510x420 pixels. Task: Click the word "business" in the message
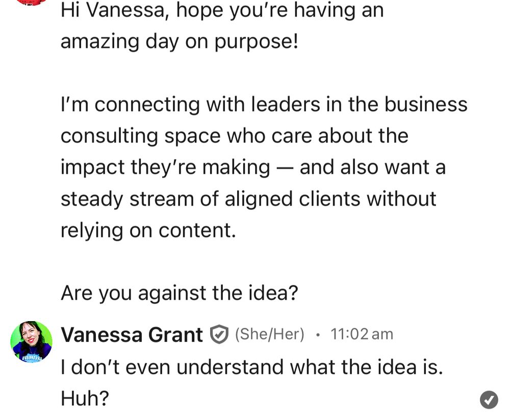pyautogui.click(x=426, y=104)
